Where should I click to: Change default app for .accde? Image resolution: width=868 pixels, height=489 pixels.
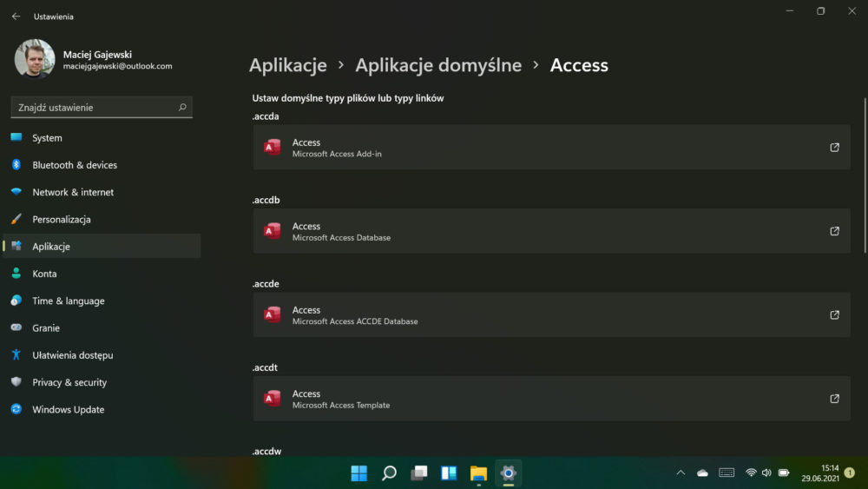[551, 314]
